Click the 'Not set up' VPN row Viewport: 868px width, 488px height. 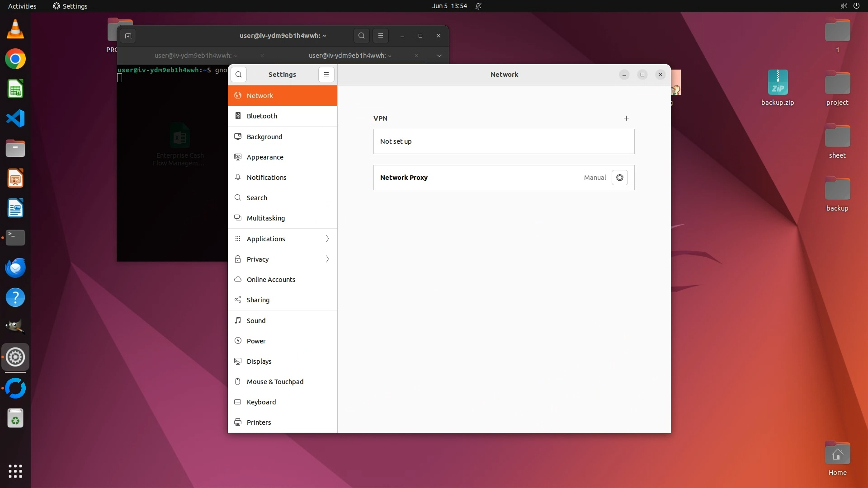(x=504, y=141)
